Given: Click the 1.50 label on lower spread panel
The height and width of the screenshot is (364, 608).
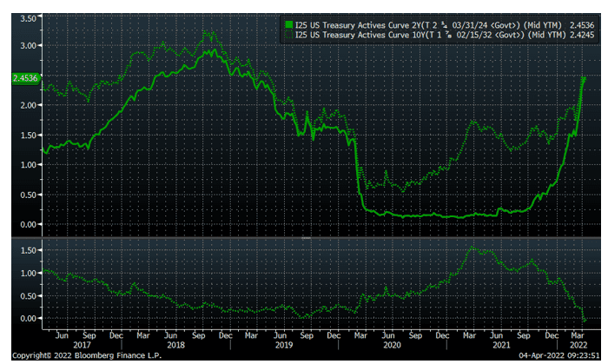Looking at the screenshot, I should click(27, 251).
